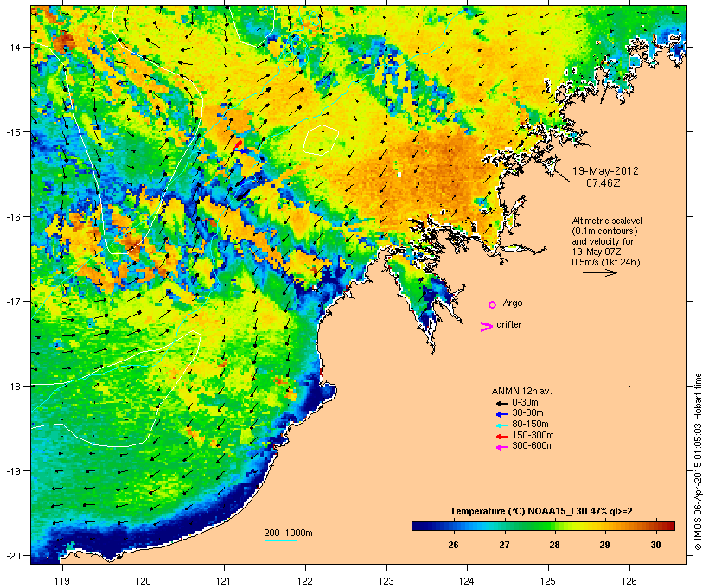Click the latitude label -20
The height and width of the screenshot is (588, 709).
[x=13, y=555]
